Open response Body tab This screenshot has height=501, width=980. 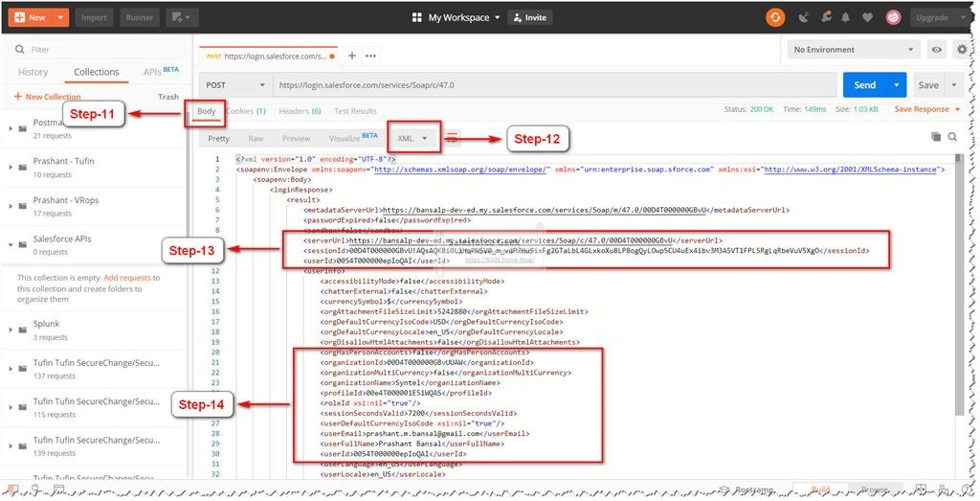pyautogui.click(x=207, y=111)
